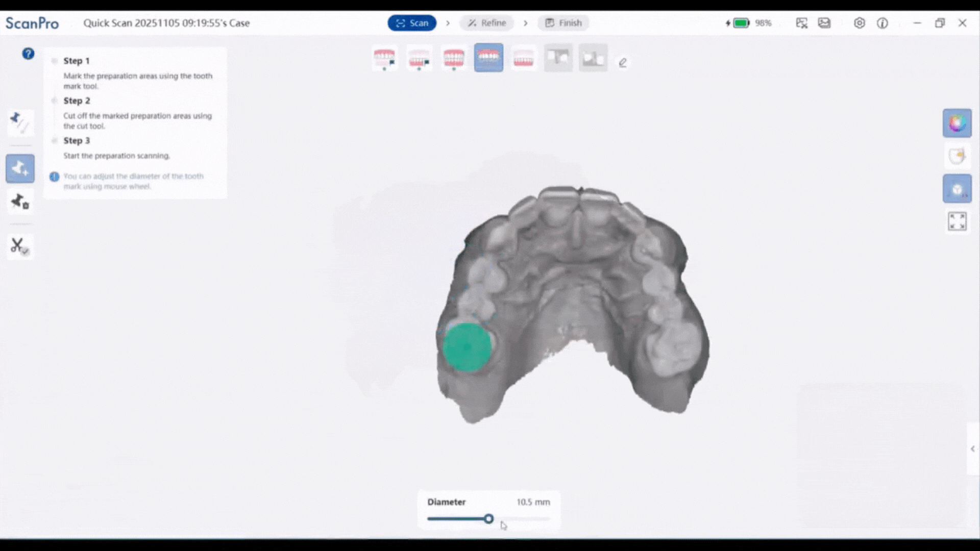Open the settings gear icon
980x551 pixels.
pos(860,23)
